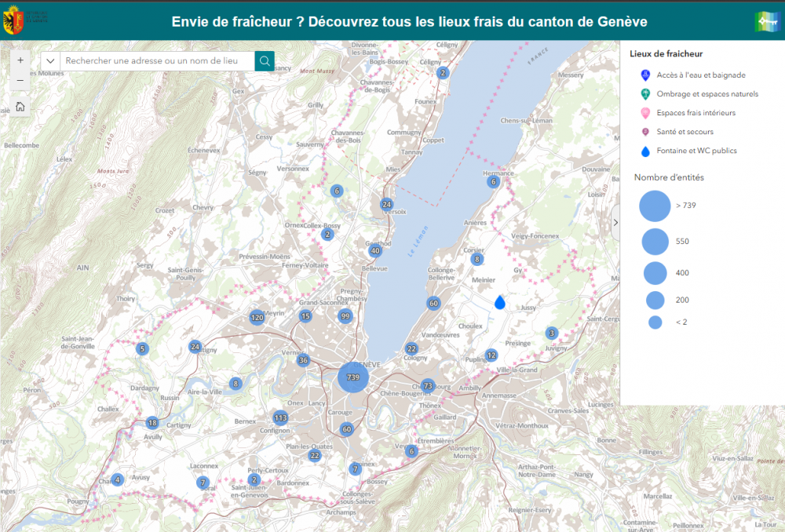Viewport: 785px width, 532px height.
Task: Return to default map extent via home icon
Action: pyautogui.click(x=20, y=107)
